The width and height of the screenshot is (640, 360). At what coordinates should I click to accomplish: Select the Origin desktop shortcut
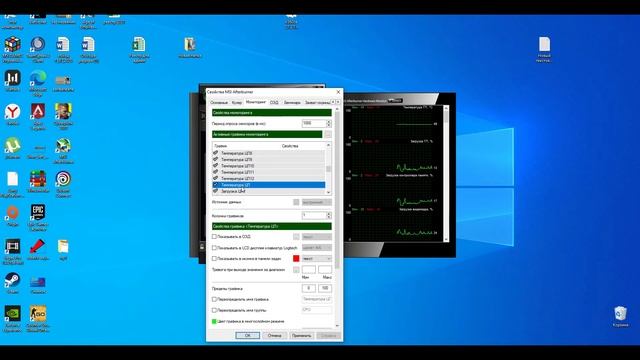tap(13, 213)
